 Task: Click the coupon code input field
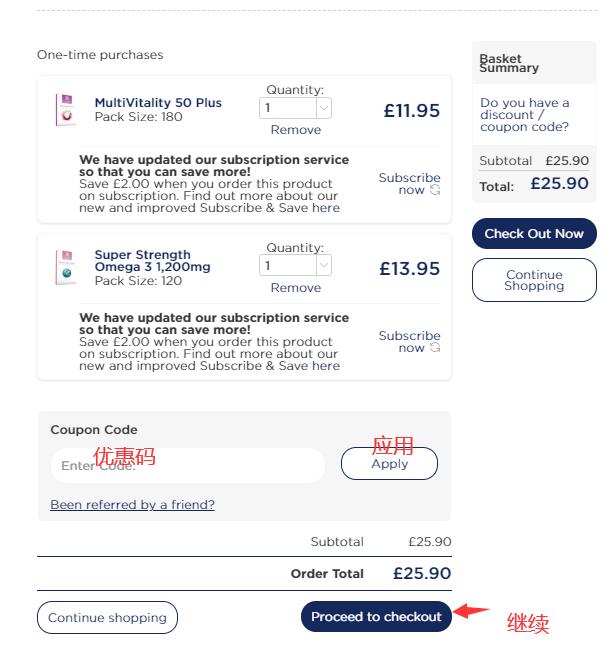click(188, 466)
